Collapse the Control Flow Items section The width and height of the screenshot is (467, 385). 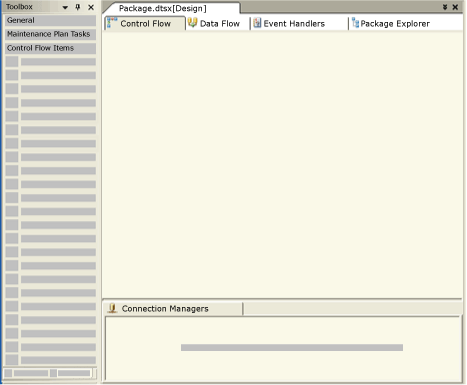coord(50,48)
